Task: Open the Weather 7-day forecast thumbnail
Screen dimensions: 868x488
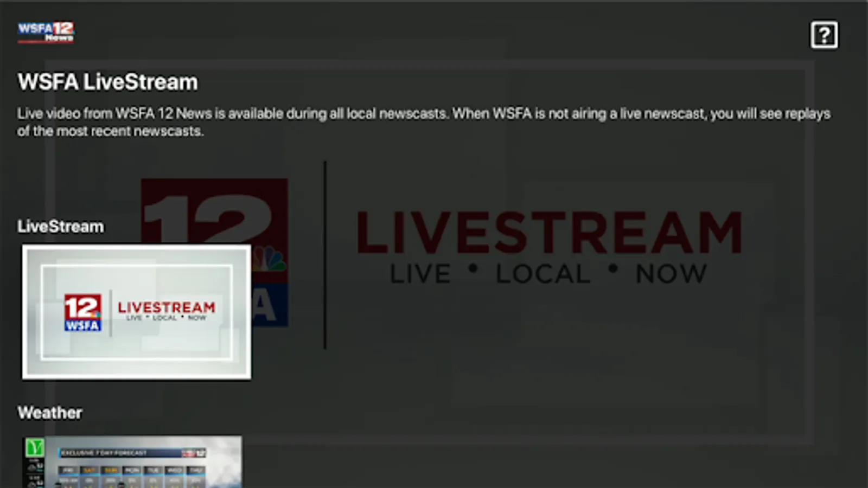Action: point(133,462)
